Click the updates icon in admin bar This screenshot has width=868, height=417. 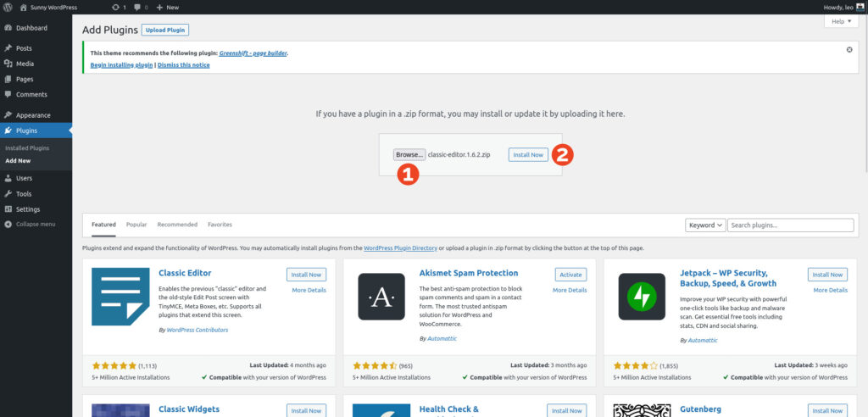click(x=117, y=7)
